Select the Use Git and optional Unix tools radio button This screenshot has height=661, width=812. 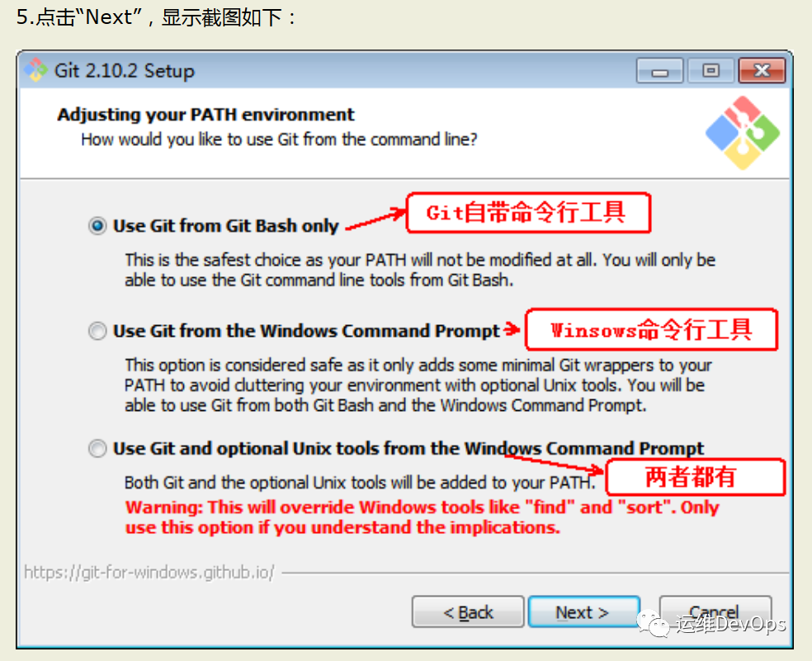coord(97,449)
